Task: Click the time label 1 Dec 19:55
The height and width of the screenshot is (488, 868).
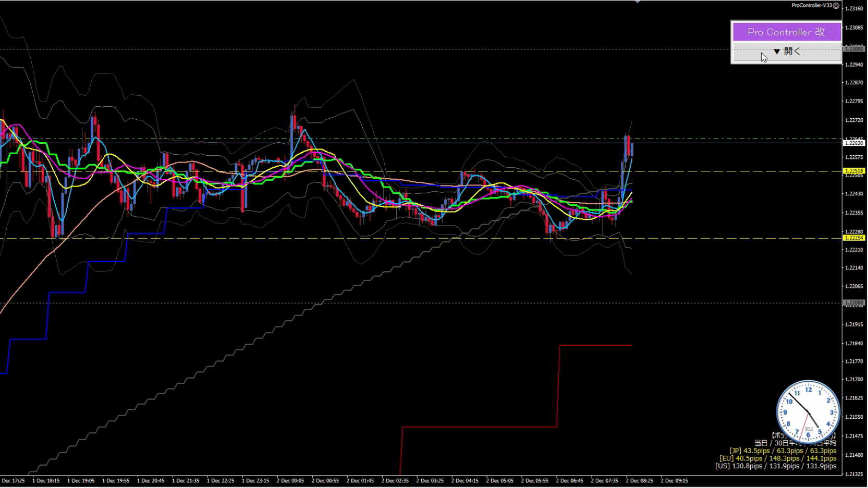Action: (116, 481)
